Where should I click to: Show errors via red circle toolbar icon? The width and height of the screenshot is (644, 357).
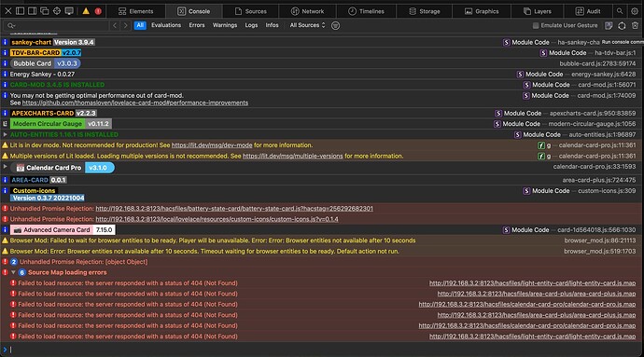click(98, 11)
